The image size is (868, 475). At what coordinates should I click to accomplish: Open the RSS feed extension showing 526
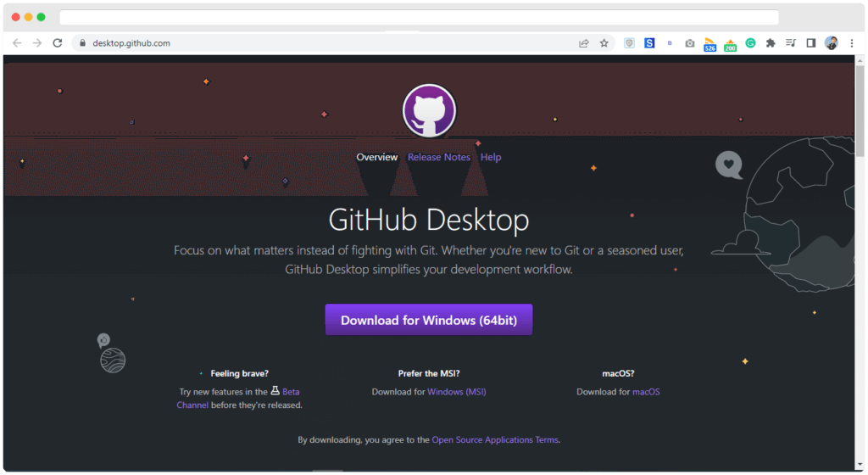(x=709, y=44)
